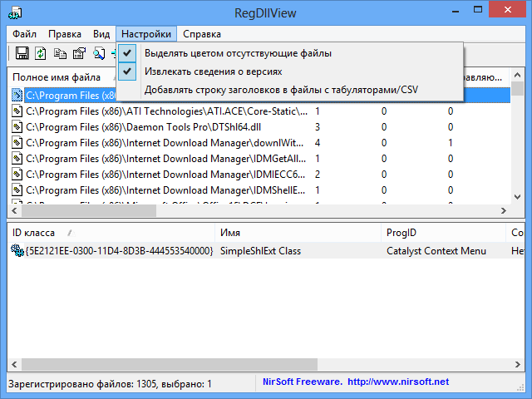Image resolution: width=532 pixels, height=399 pixels.
Task: Click upper pane vertical scrollbar up arrow
Action: click(x=517, y=75)
